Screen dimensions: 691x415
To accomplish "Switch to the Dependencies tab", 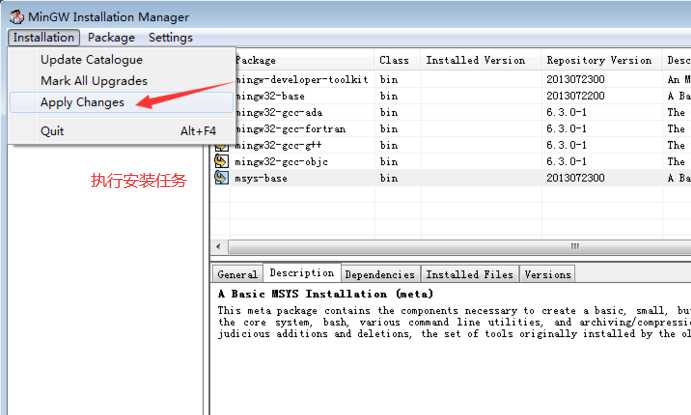I will click(x=380, y=274).
